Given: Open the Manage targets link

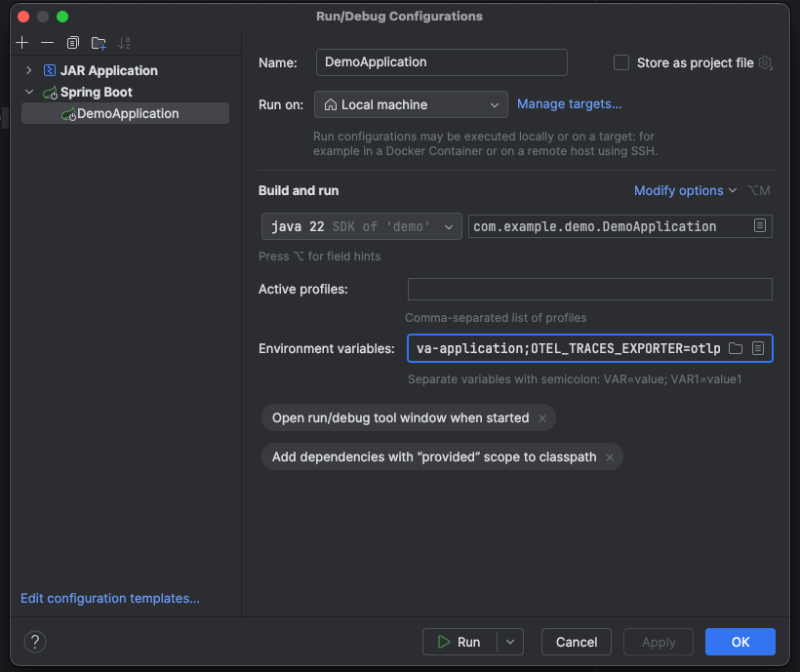Looking at the screenshot, I should [x=569, y=103].
